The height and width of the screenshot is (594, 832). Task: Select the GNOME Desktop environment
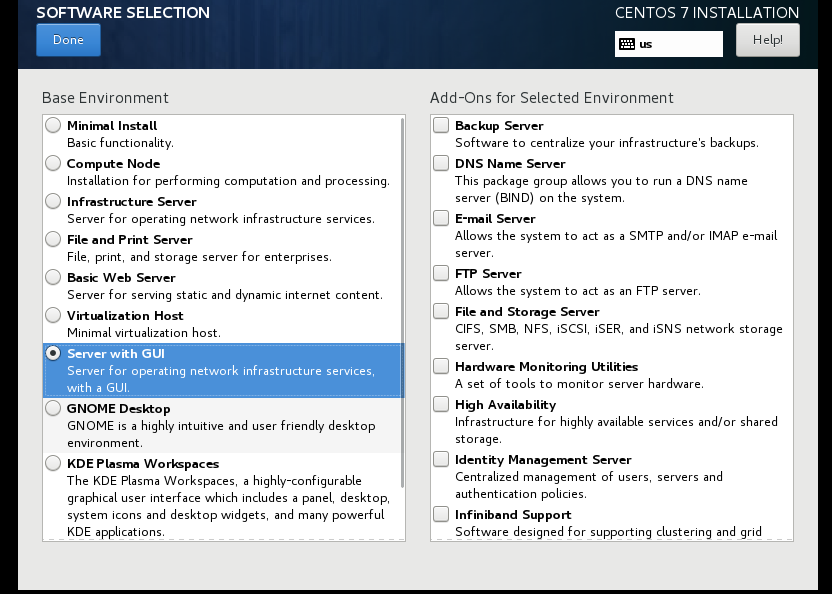coord(53,408)
